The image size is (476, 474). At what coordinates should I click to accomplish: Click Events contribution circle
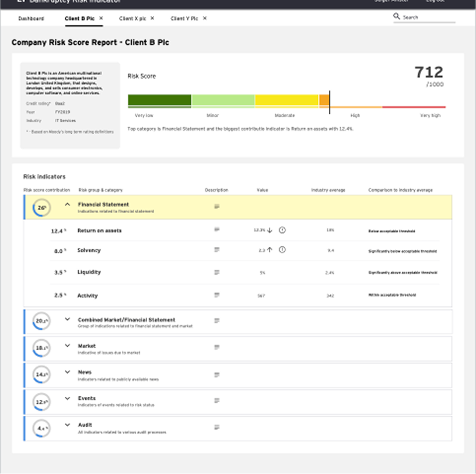click(41, 402)
